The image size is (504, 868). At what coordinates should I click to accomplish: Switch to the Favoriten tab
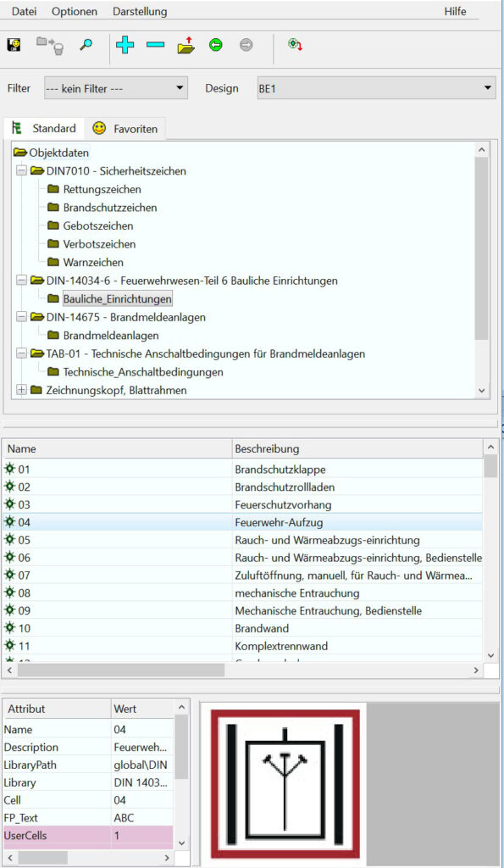click(125, 129)
